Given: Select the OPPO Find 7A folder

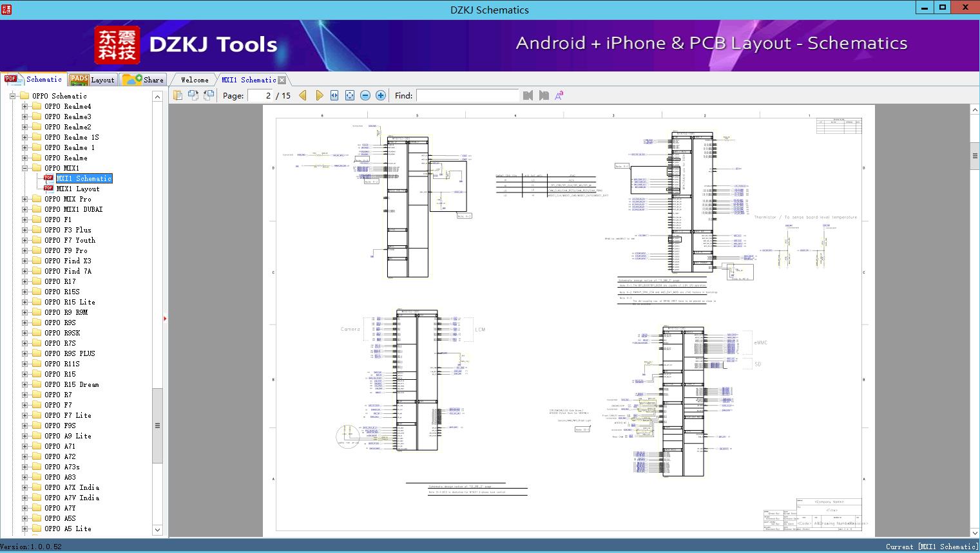Looking at the screenshot, I should click(68, 271).
